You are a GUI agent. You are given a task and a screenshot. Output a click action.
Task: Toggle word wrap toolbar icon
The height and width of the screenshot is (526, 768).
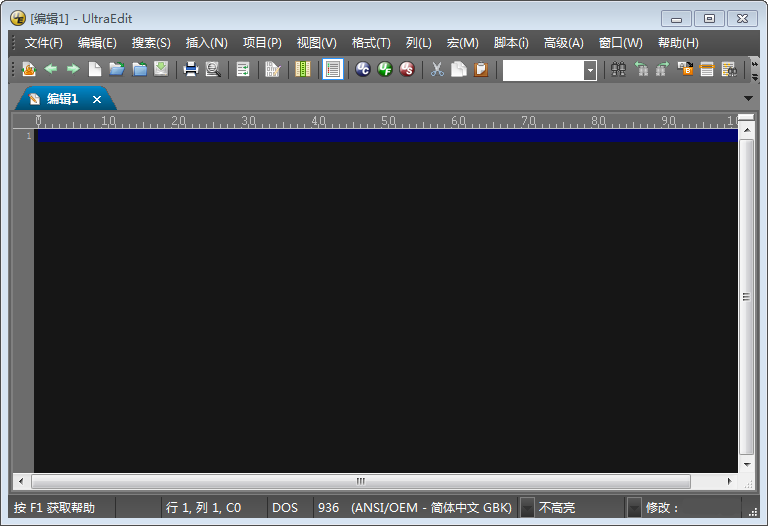coord(243,69)
